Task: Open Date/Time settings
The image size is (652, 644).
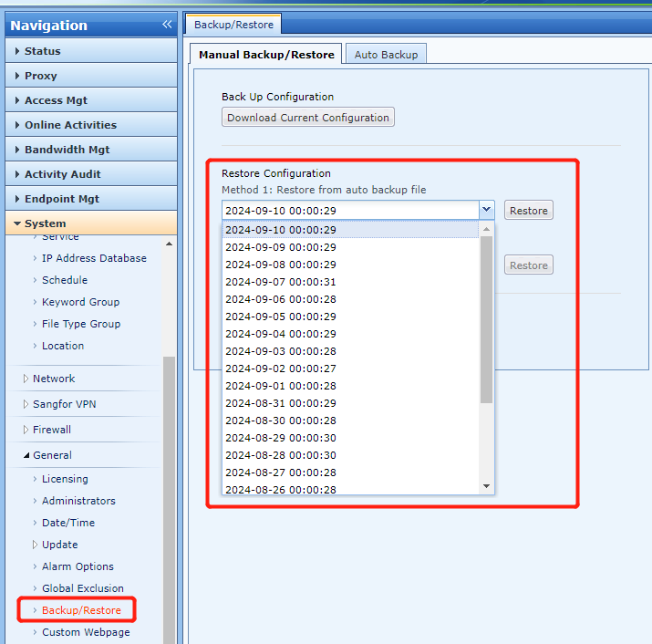Action: (x=68, y=523)
